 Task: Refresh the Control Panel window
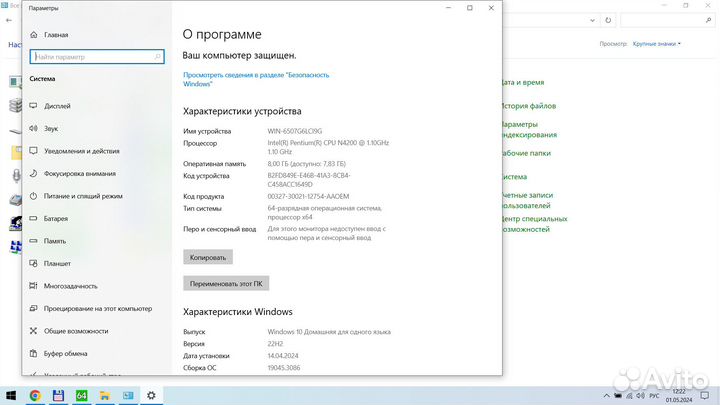pos(608,20)
